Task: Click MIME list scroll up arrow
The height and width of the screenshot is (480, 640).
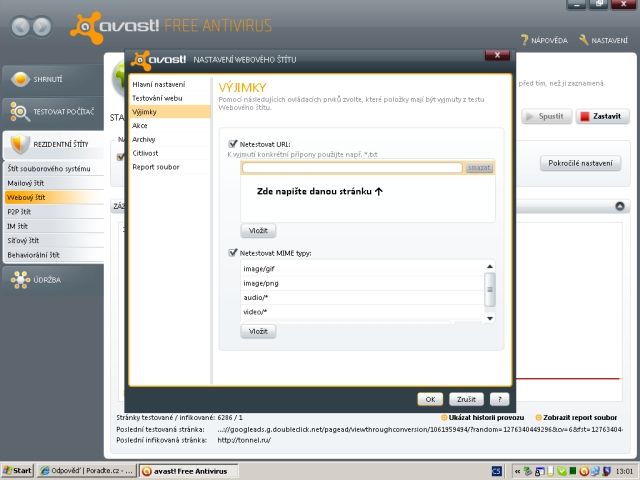Action: (x=490, y=267)
